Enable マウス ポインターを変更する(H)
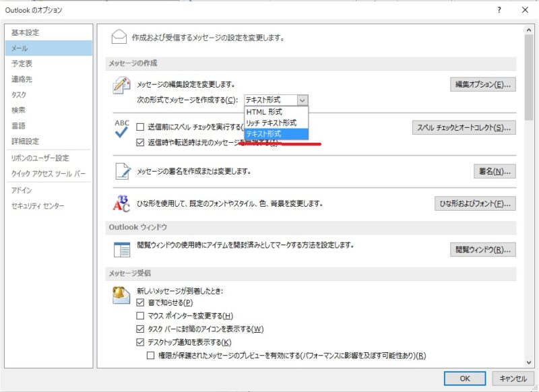The image size is (539, 392). (140, 316)
